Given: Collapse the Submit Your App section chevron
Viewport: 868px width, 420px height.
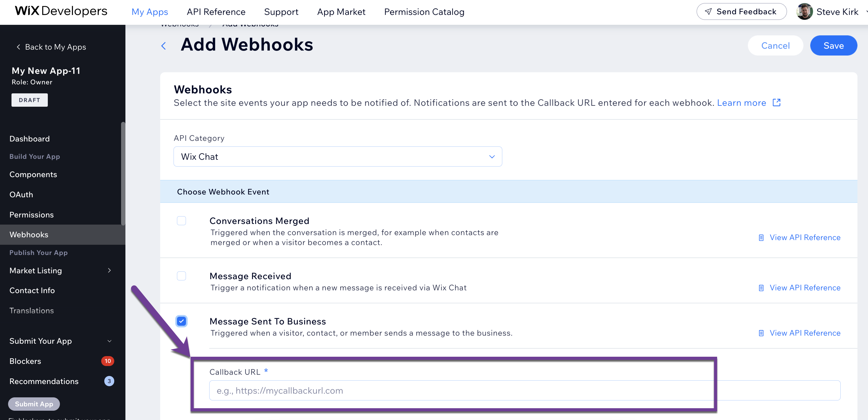Looking at the screenshot, I should pyautogui.click(x=109, y=341).
